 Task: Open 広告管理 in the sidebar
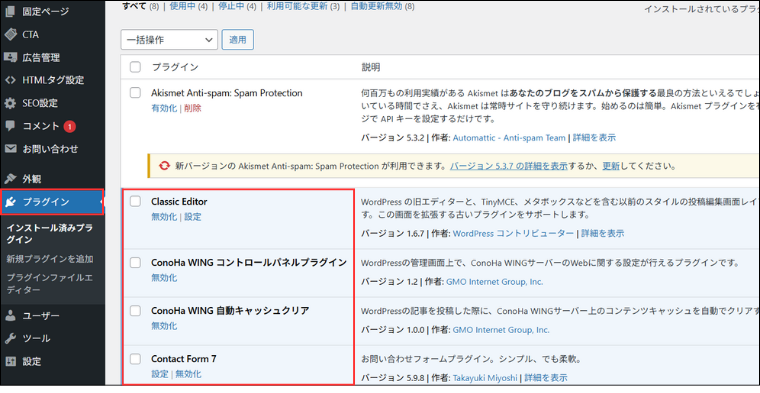tap(41, 57)
